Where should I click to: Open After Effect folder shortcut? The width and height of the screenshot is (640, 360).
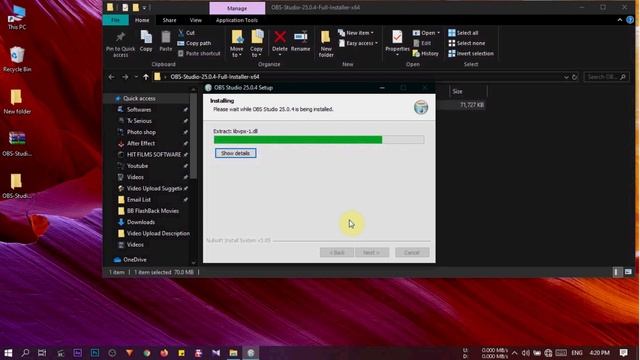coord(141,143)
